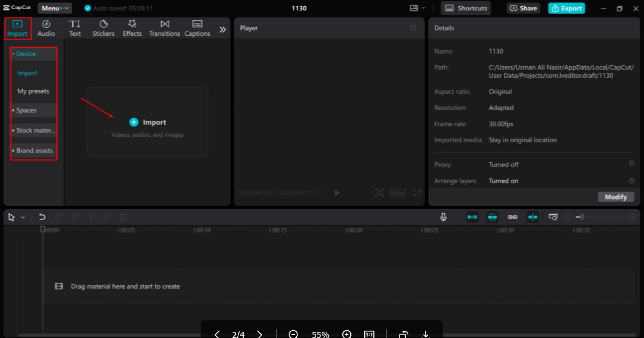644x338 pixels.
Task: Zoom out in image viewer
Action: point(293,334)
